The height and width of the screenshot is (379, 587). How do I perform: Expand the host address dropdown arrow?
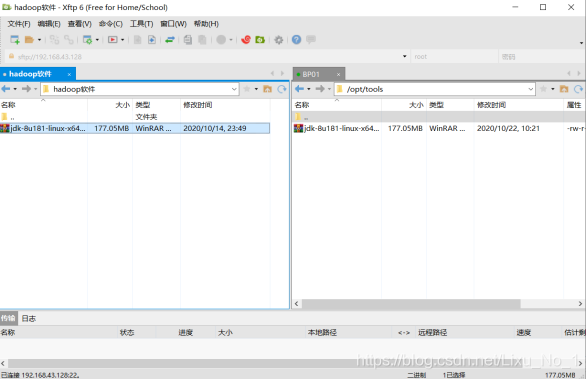(405, 57)
